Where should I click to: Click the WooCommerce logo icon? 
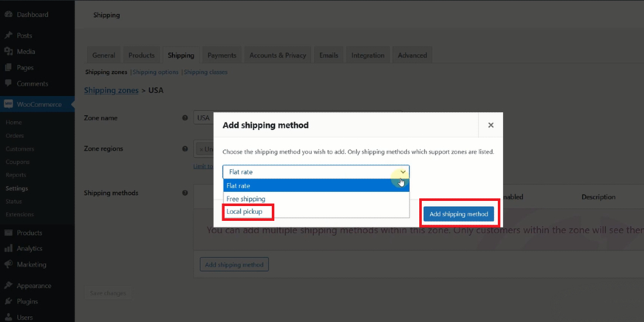click(x=8, y=104)
